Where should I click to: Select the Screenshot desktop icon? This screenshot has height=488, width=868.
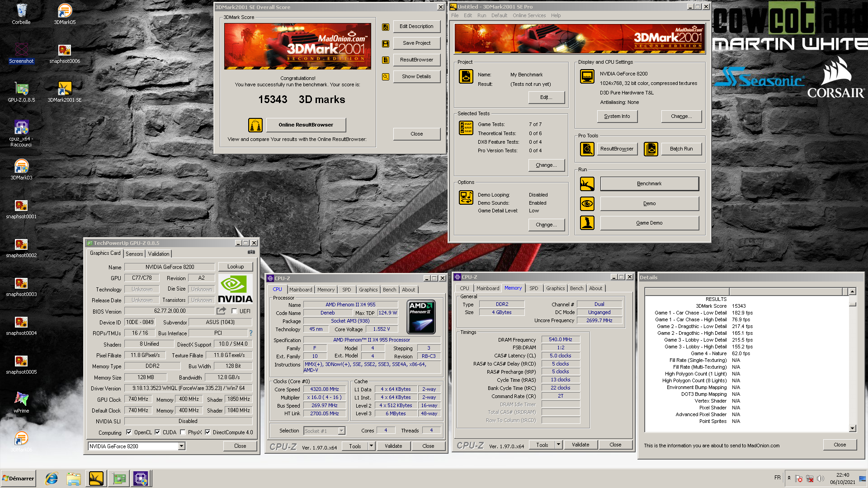(21, 52)
